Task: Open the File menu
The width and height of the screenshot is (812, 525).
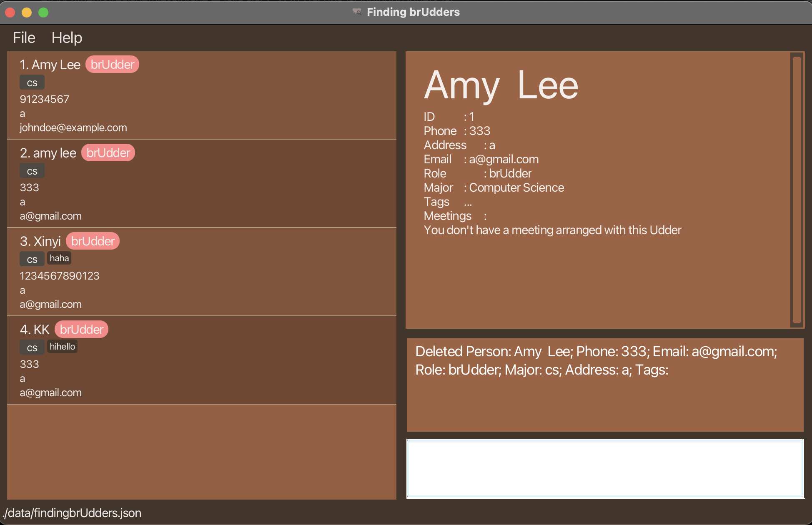Action: (24, 38)
